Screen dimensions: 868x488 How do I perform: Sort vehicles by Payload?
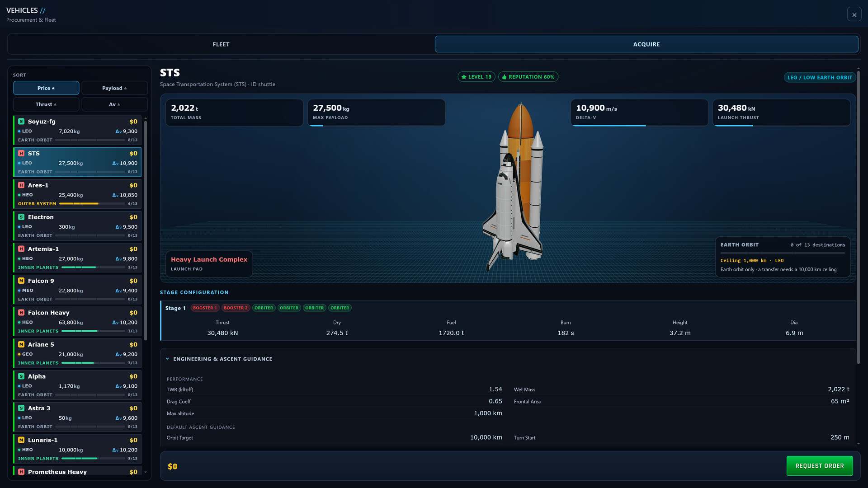point(114,88)
